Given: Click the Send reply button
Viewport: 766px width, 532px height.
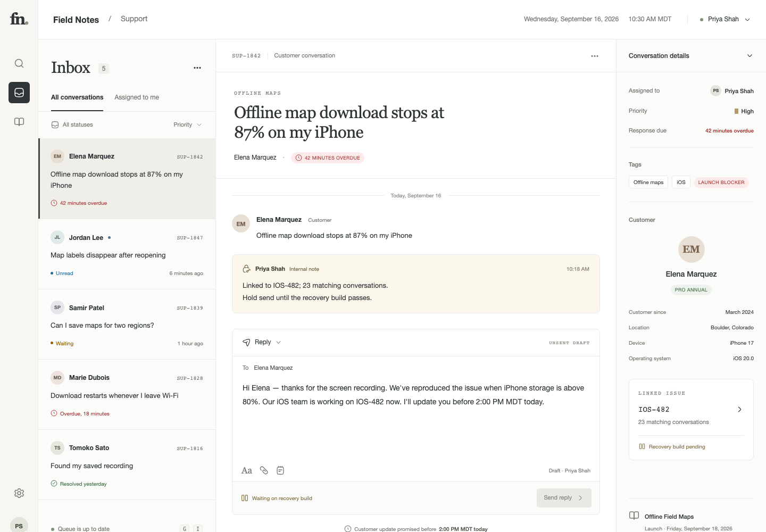Looking at the screenshot, I should click(x=564, y=498).
